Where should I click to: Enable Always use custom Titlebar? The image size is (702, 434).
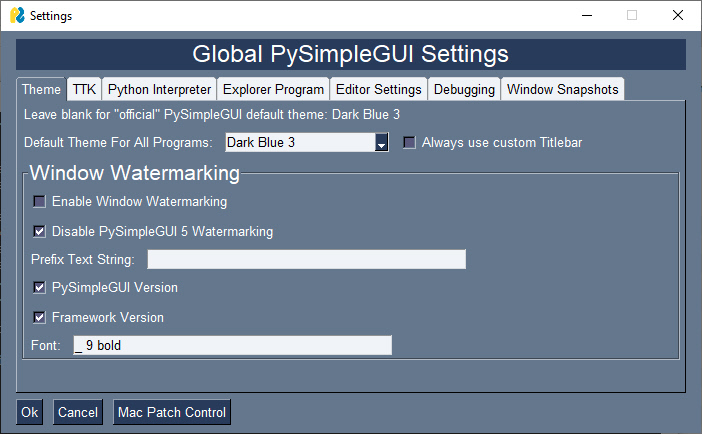(409, 143)
